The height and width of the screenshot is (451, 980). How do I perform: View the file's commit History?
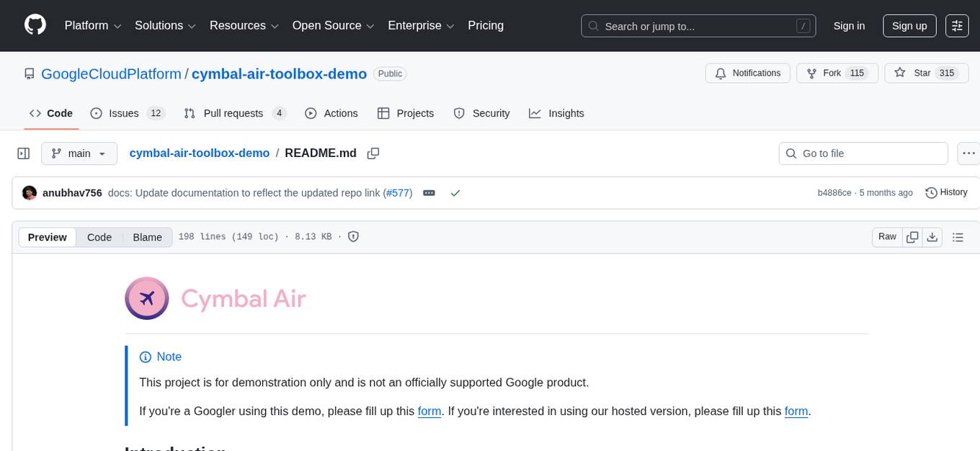point(946,192)
